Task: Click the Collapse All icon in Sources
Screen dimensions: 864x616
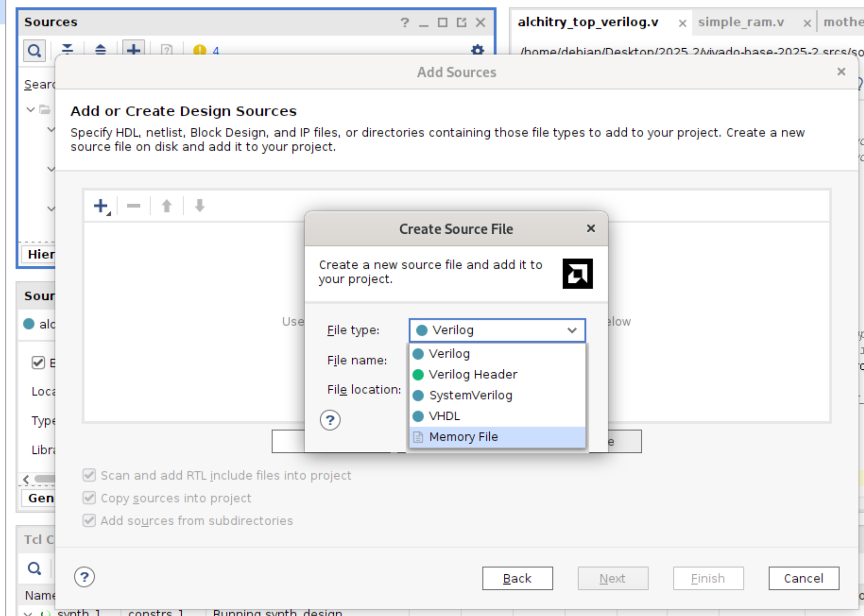Action: point(67,50)
